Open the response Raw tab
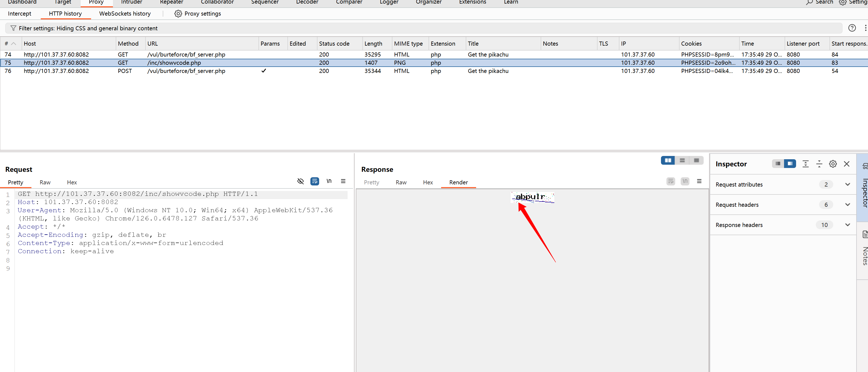 (401, 182)
